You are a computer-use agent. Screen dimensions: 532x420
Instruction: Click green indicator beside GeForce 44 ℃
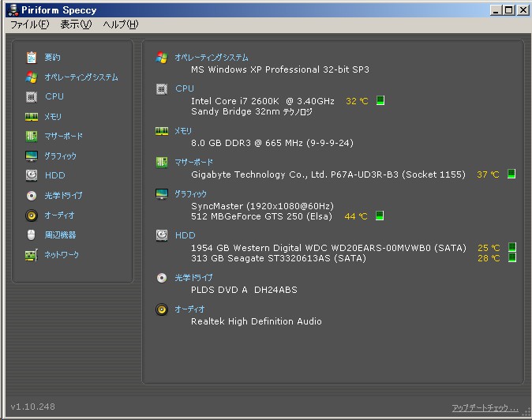coord(380,216)
